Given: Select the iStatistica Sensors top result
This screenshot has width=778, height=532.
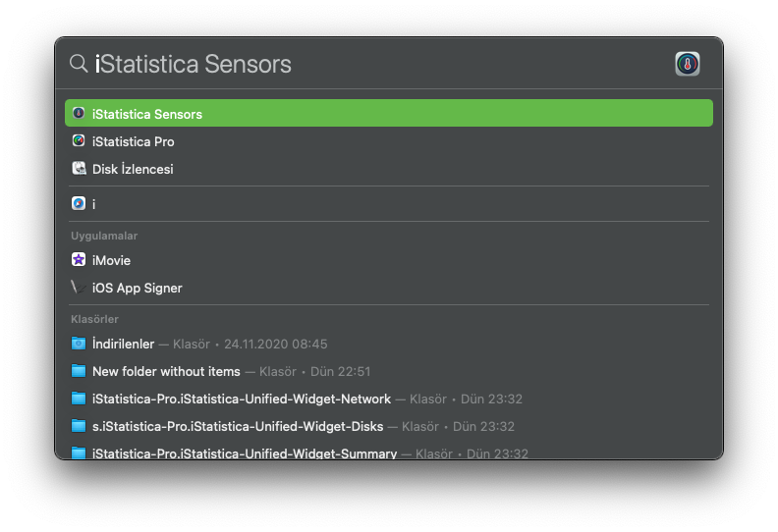Looking at the screenshot, I should 388,114.
